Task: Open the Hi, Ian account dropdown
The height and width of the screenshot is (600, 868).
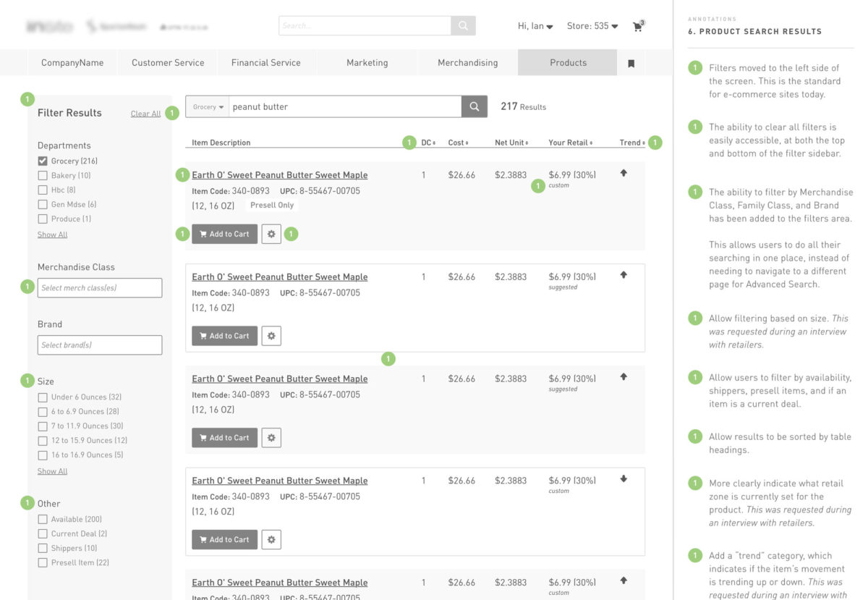Action: (533, 25)
